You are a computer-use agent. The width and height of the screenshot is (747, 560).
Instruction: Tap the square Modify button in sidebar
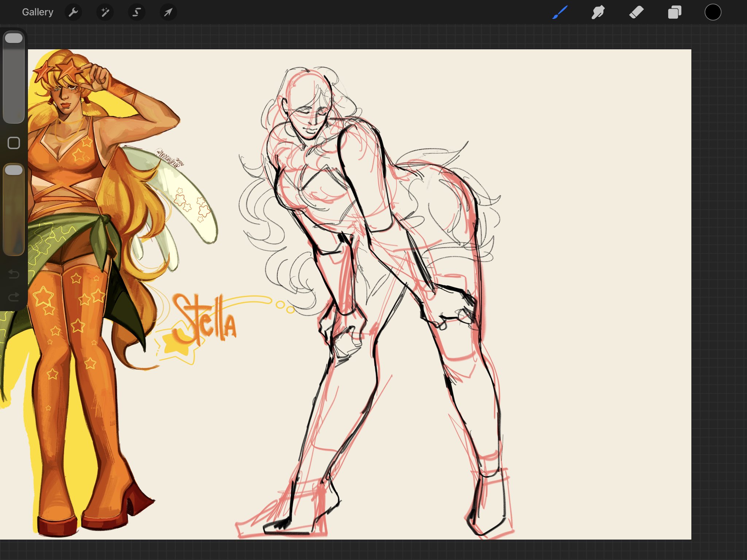coord(14,143)
